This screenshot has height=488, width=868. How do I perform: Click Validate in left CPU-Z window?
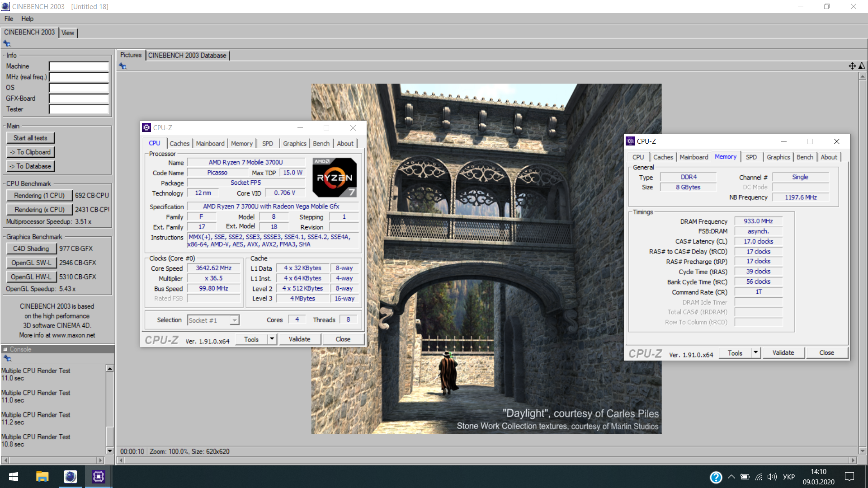point(300,339)
